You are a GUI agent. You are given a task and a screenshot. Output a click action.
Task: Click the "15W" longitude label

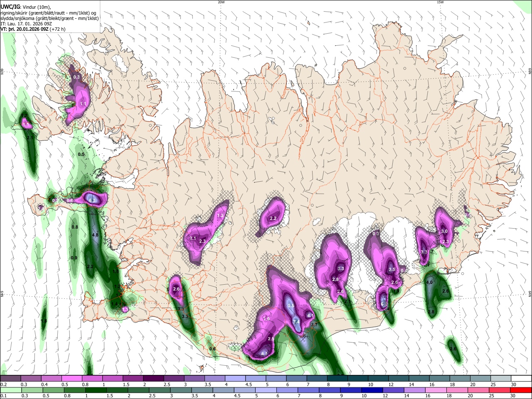coord(440,2)
